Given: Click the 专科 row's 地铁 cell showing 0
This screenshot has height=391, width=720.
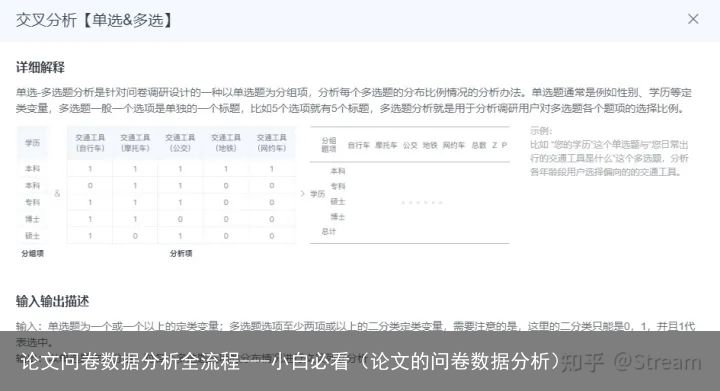Looking at the screenshot, I should tap(226, 202).
